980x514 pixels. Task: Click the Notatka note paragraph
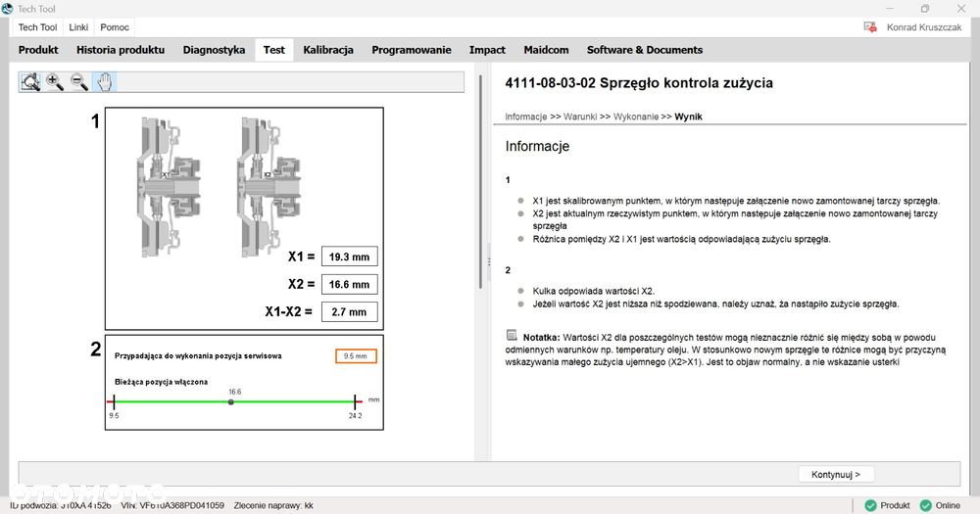click(x=725, y=350)
